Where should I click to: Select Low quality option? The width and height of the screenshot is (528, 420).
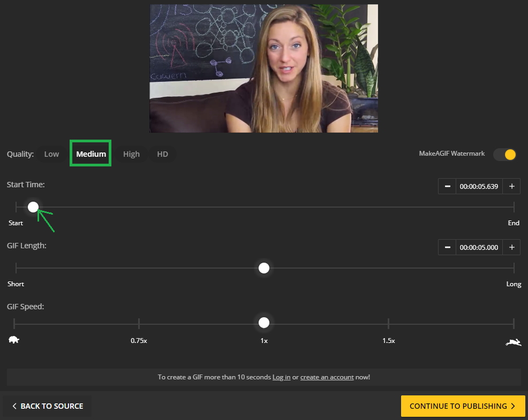coord(51,154)
